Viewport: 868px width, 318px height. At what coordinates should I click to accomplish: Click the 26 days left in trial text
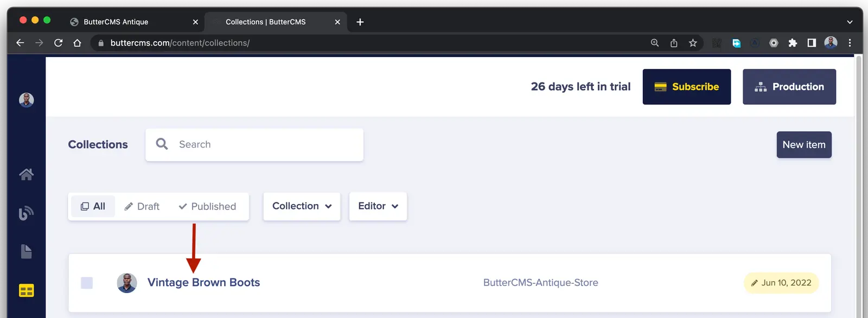click(580, 87)
